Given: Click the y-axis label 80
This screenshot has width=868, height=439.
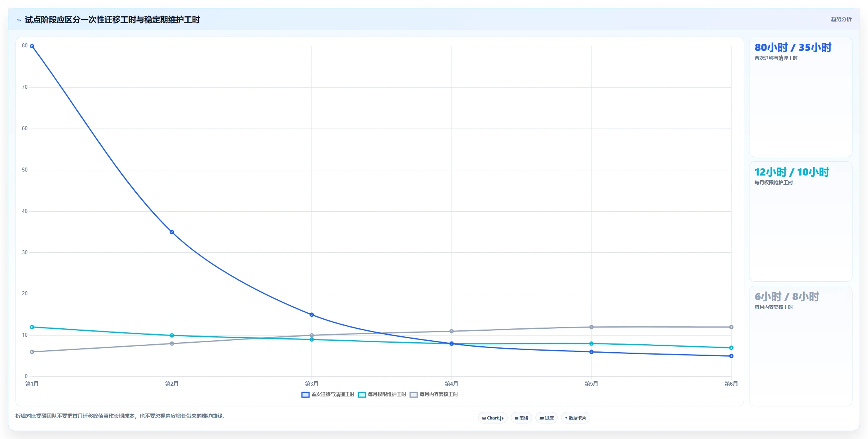Looking at the screenshot, I should (25, 46).
